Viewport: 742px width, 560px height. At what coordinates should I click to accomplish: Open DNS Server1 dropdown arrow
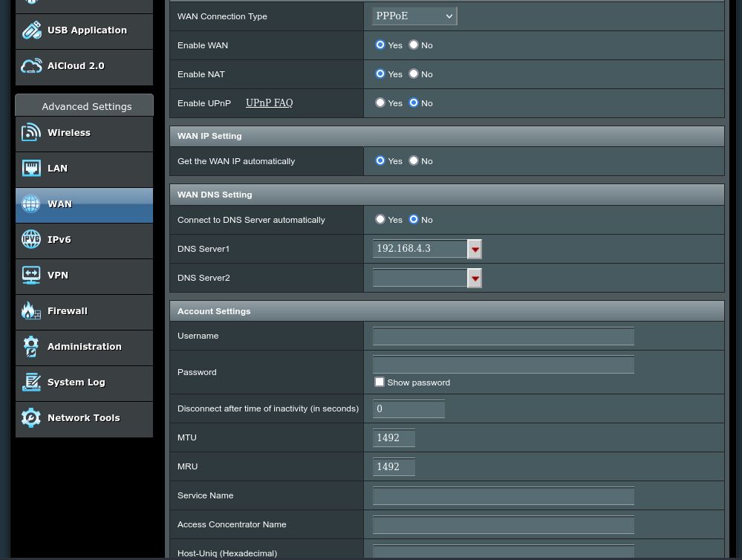tap(475, 250)
